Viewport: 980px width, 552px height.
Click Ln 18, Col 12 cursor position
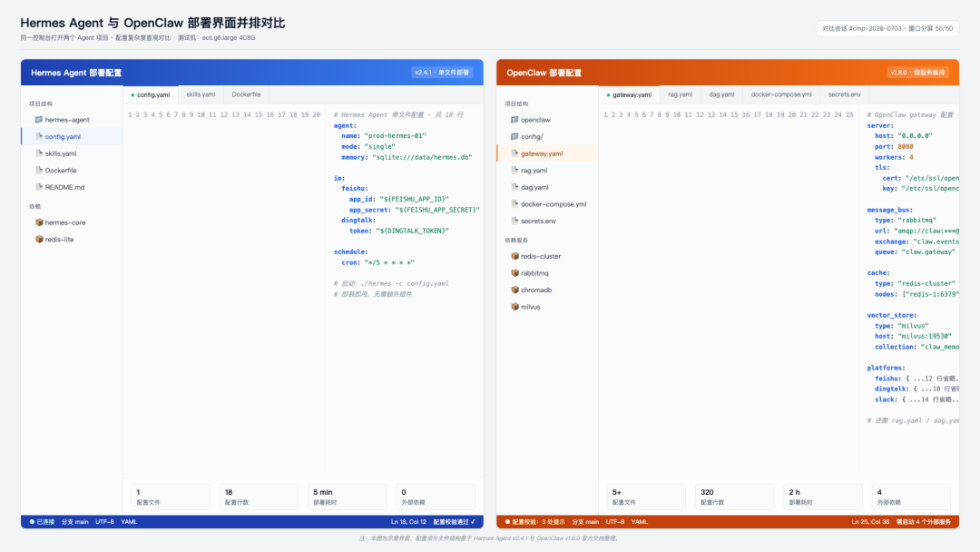point(408,522)
